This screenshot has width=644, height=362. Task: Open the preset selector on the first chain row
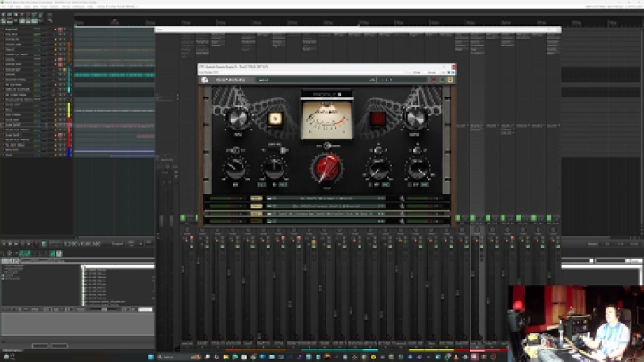(x=326, y=198)
